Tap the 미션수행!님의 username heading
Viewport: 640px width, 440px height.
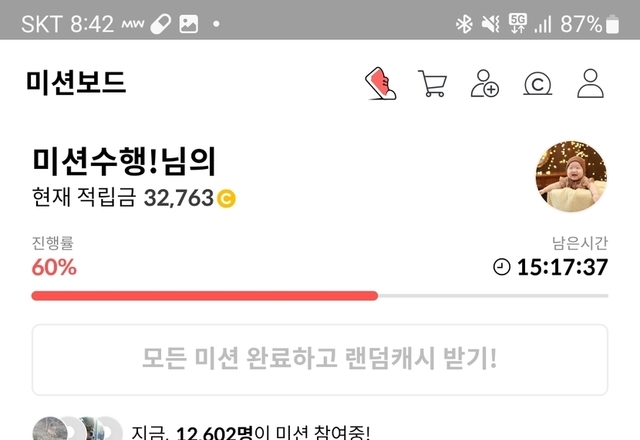(124, 162)
